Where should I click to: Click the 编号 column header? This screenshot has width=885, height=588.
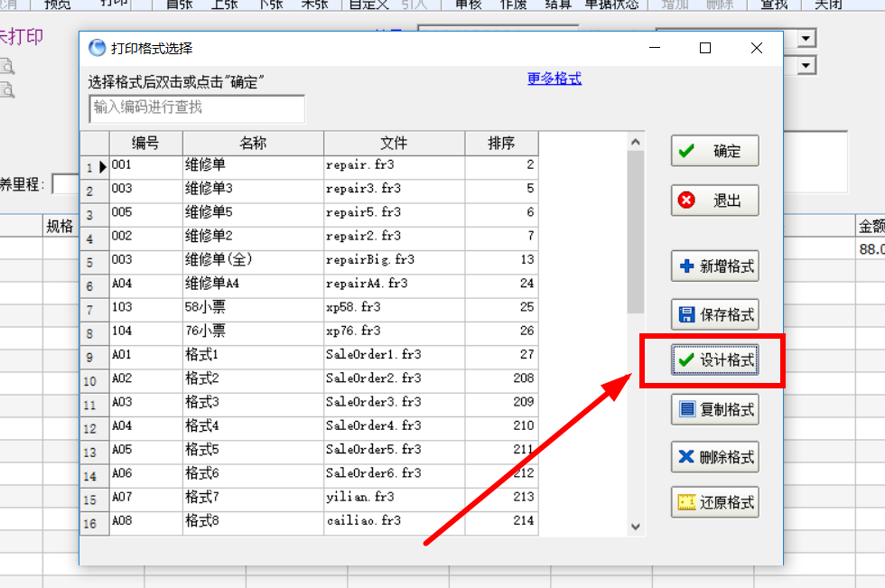pos(145,144)
